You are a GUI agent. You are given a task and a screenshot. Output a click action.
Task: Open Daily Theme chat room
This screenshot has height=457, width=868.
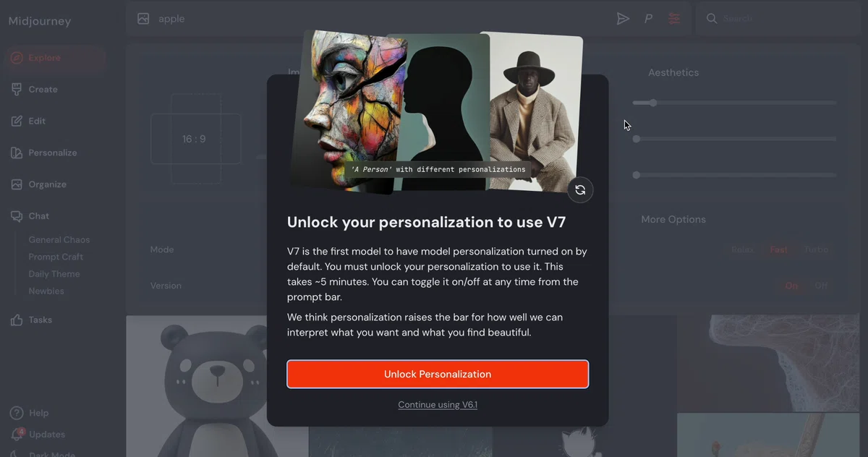pyautogui.click(x=54, y=274)
